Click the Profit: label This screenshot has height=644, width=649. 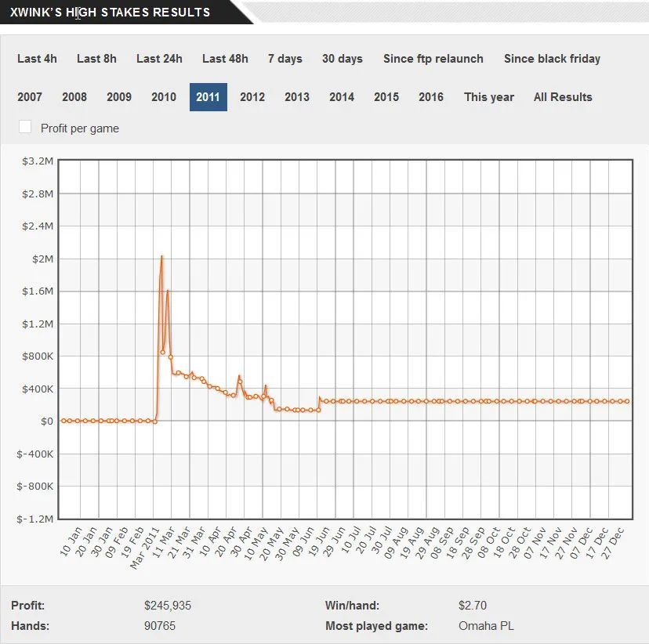tap(27, 606)
